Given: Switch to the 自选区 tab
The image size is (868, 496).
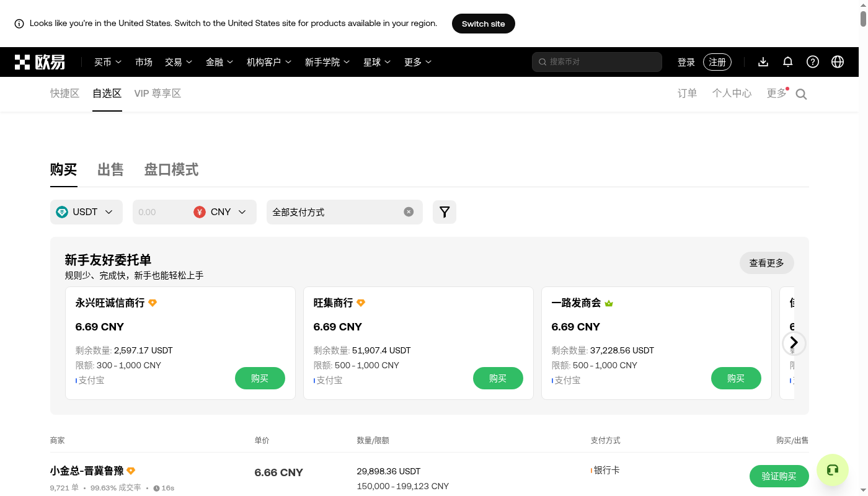Looking at the screenshot, I should click(107, 94).
